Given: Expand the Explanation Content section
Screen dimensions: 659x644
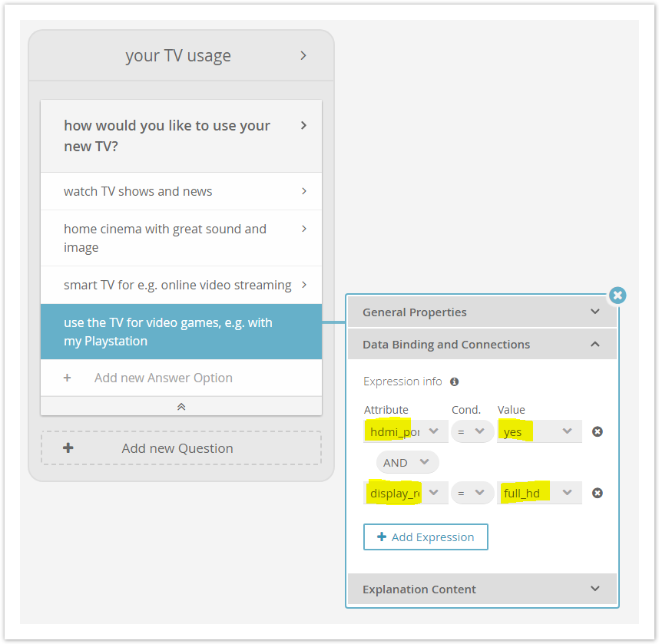Looking at the screenshot, I should click(x=482, y=589).
